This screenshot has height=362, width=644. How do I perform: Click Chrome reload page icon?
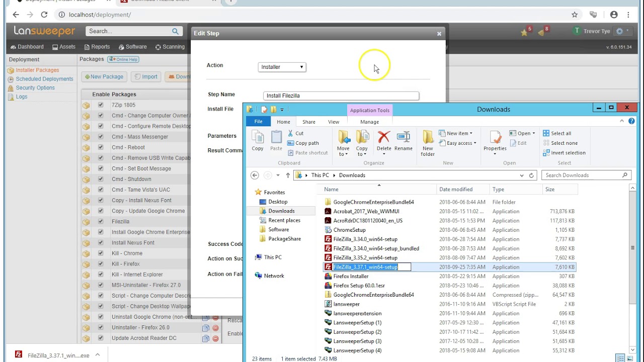coord(44,15)
